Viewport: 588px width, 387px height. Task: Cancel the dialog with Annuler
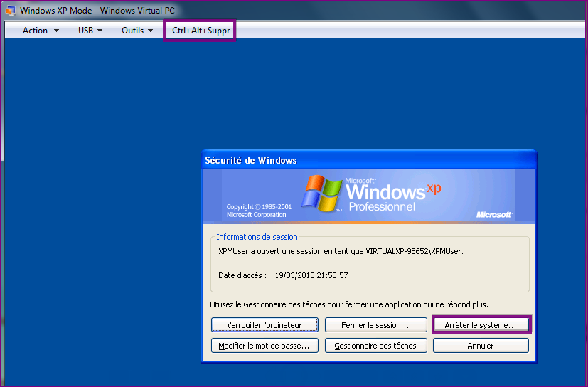(x=481, y=346)
